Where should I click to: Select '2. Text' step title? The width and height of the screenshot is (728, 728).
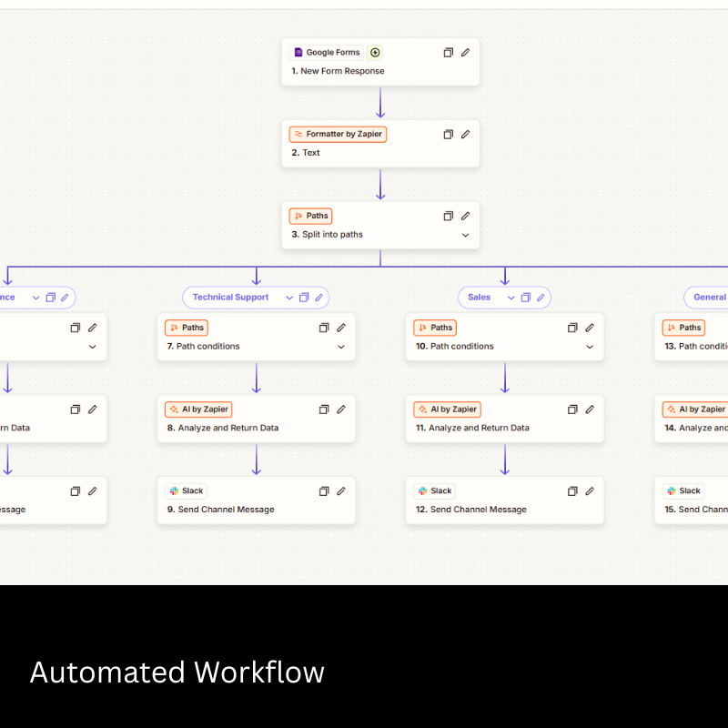[306, 153]
